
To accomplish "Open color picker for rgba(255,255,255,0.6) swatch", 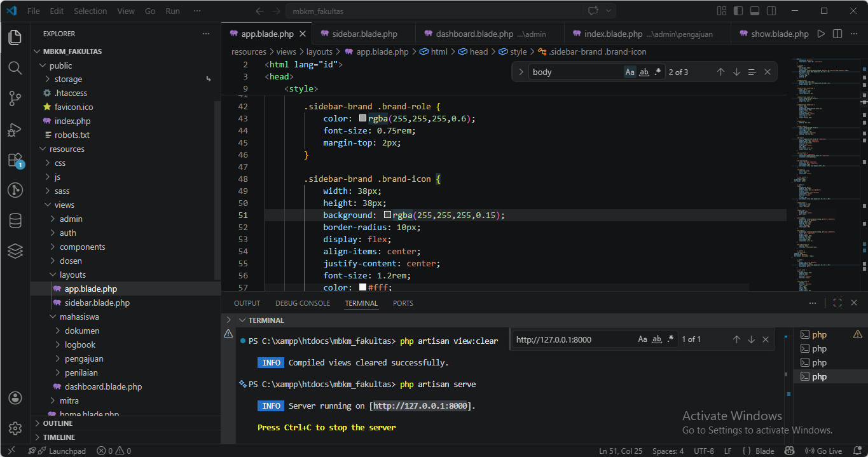I will 363,119.
